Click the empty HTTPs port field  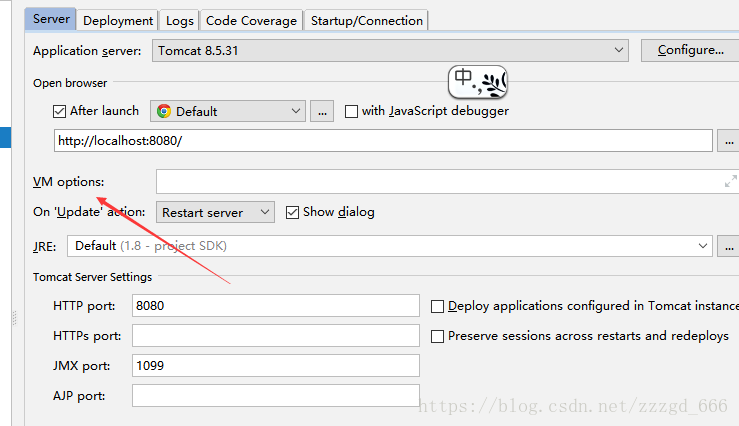[276, 336]
